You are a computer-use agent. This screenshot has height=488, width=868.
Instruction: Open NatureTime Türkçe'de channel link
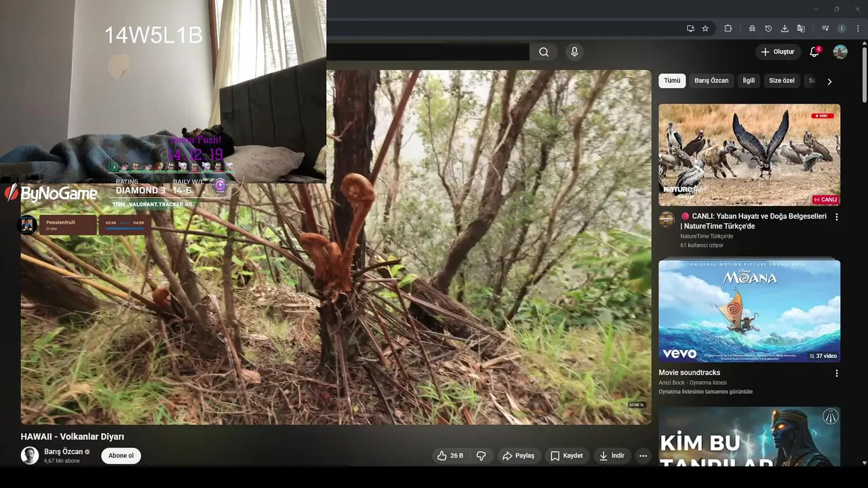pos(707,236)
